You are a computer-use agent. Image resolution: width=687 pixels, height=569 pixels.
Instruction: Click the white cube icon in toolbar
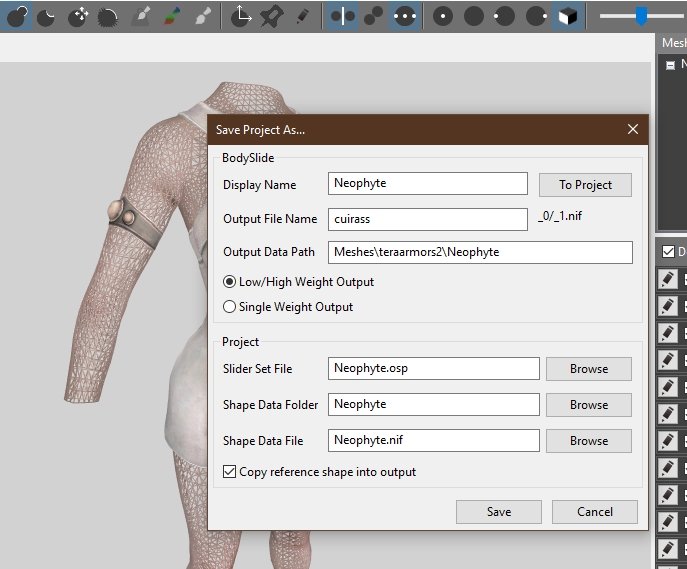[567, 16]
